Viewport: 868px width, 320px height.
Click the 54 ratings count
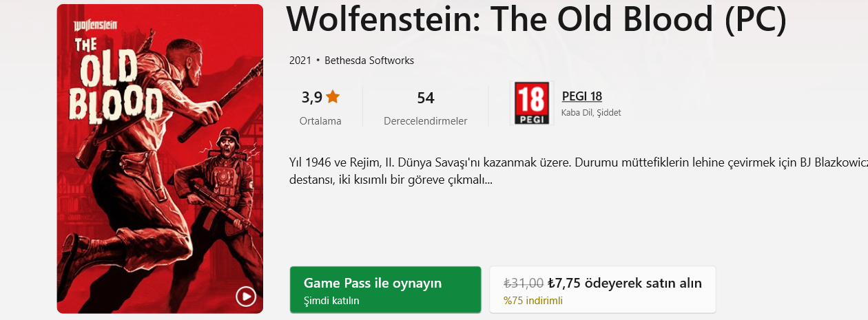click(426, 98)
